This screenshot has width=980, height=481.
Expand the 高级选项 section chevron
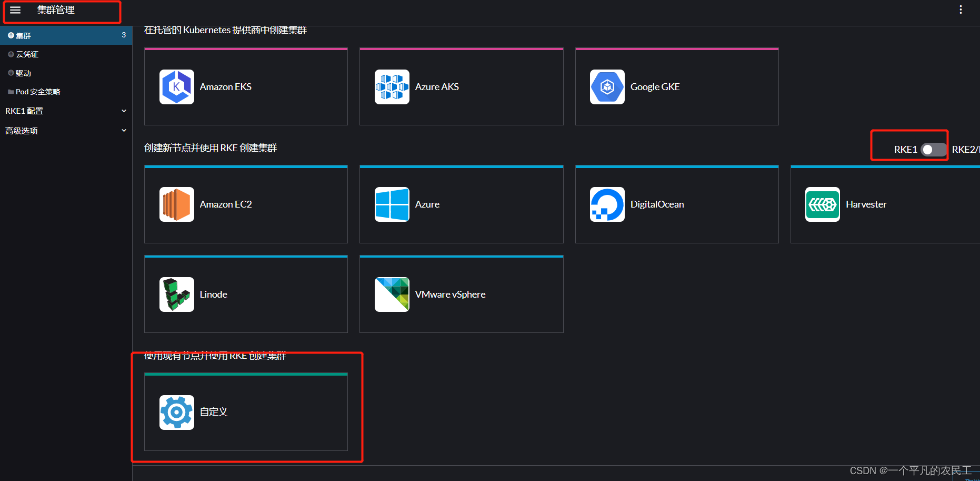pos(124,130)
